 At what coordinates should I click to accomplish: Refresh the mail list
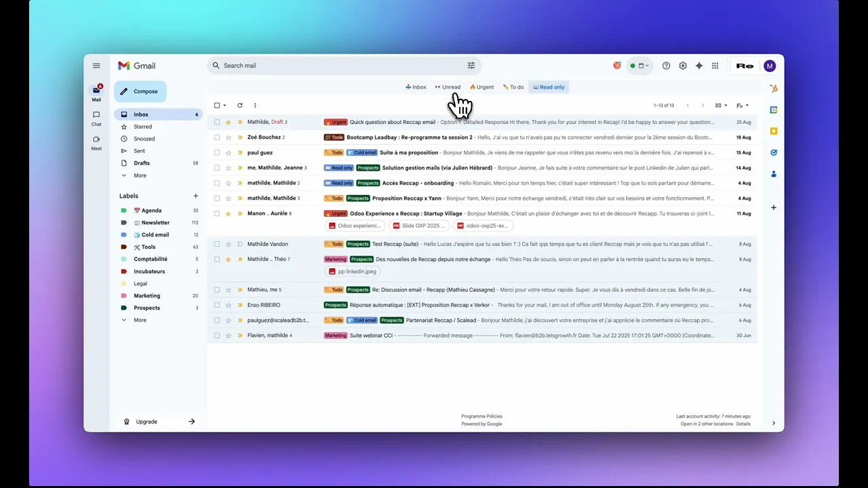pos(239,105)
